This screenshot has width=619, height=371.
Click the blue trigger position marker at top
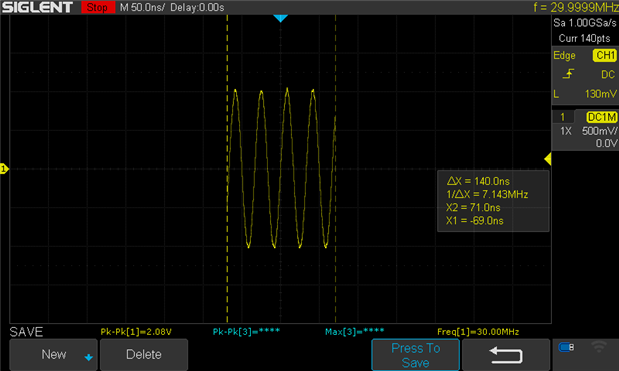(x=280, y=19)
